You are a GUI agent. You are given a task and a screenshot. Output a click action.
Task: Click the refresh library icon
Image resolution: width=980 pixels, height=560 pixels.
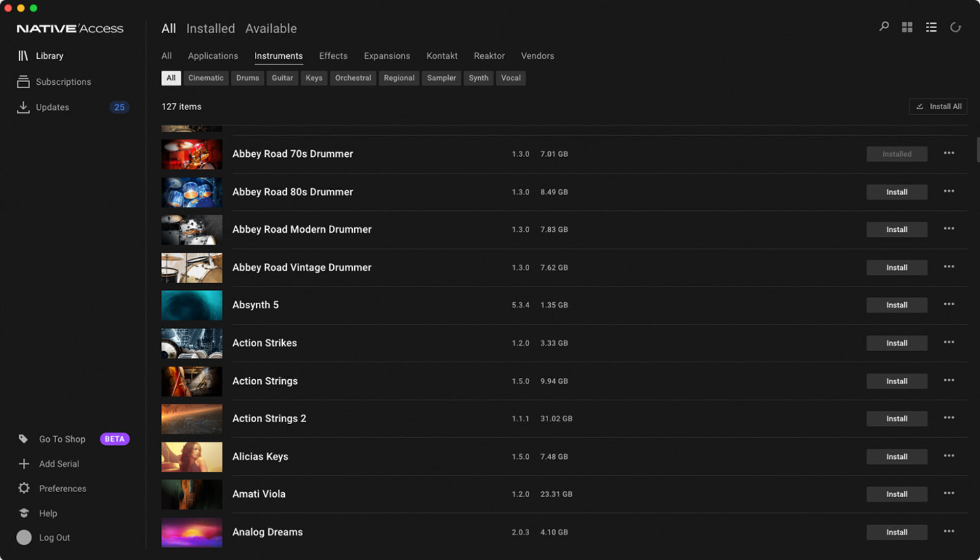[955, 27]
